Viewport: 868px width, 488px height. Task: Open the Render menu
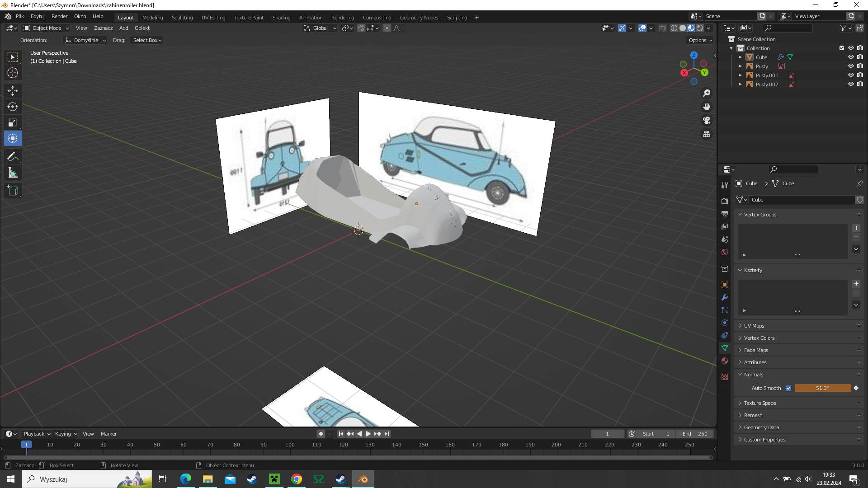(x=59, y=16)
